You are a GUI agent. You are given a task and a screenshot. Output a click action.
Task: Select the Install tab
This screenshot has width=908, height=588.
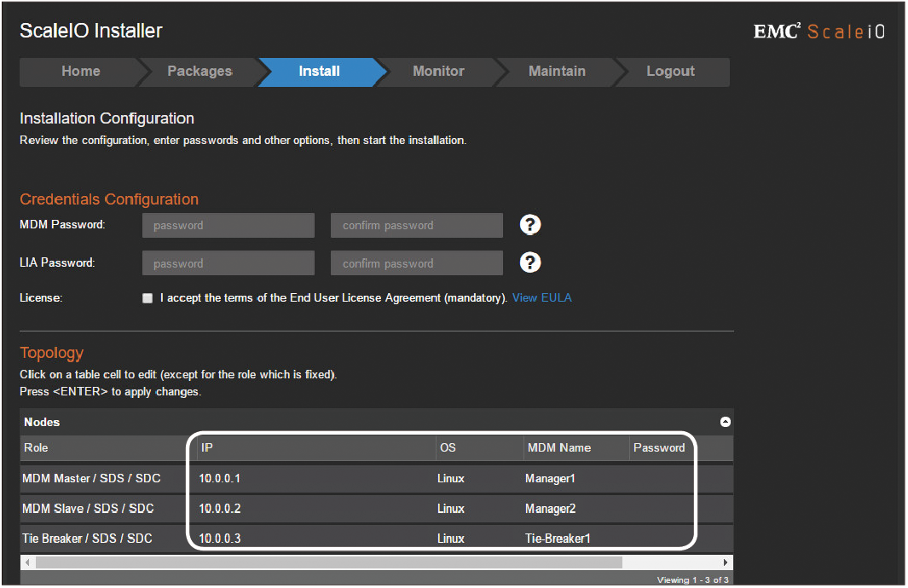(320, 72)
